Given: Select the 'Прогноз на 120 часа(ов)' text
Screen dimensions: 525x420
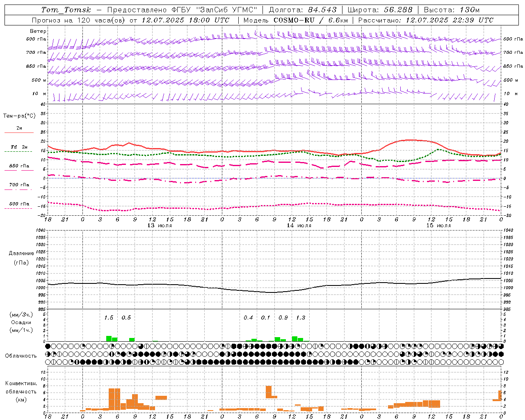Looking at the screenshot, I should [x=79, y=20].
